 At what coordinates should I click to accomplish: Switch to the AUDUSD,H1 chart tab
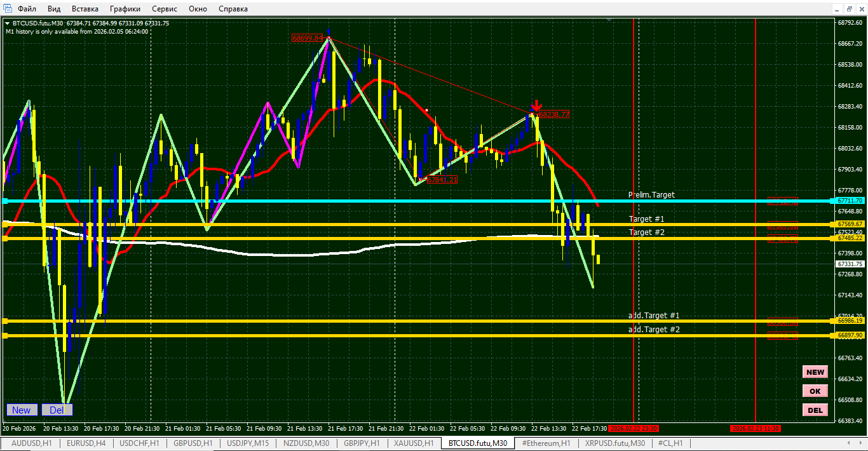pyautogui.click(x=32, y=443)
